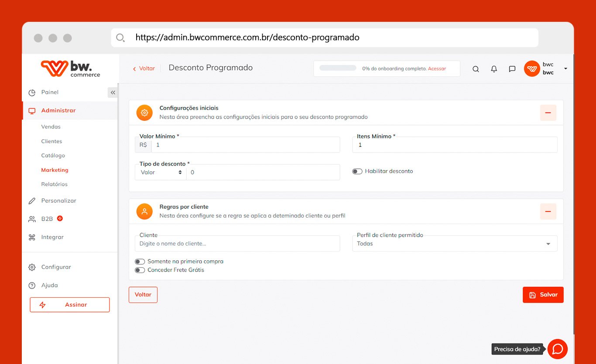The width and height of the screenshot is (596, 364).
Task: Click the Valor Mínimo input field
Action: pos(246,145)
